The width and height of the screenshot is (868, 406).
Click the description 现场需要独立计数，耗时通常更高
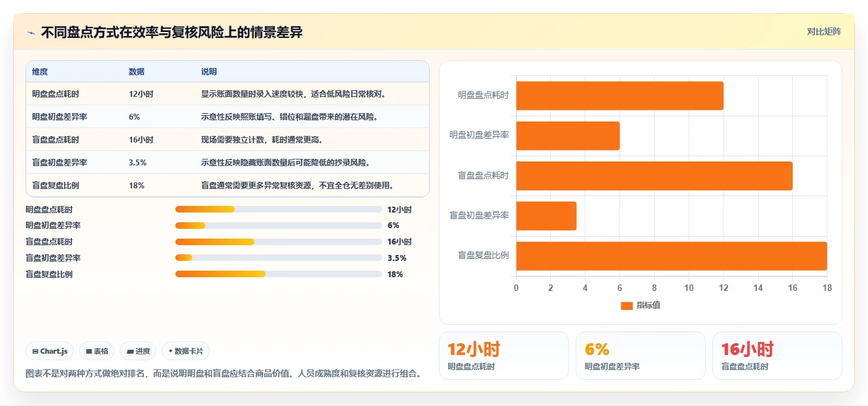tap(262, 140)
